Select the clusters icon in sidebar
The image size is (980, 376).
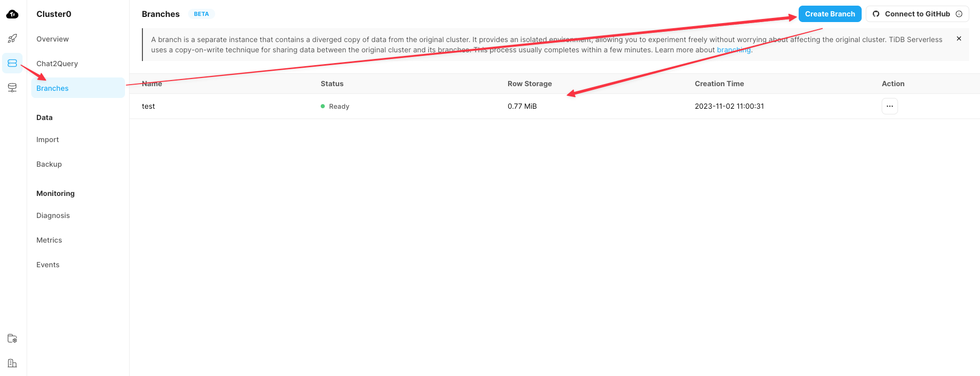click(x=12, y=63)
